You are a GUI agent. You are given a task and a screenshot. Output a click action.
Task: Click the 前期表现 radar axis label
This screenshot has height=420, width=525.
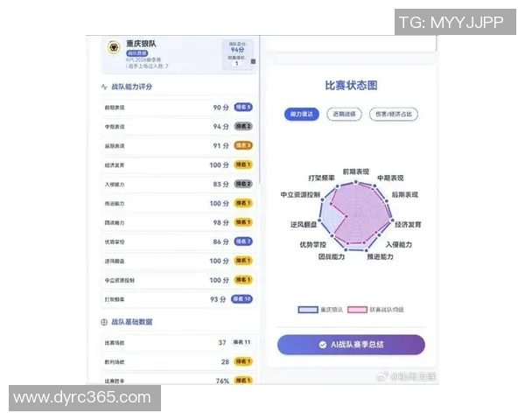coord(356,171)
